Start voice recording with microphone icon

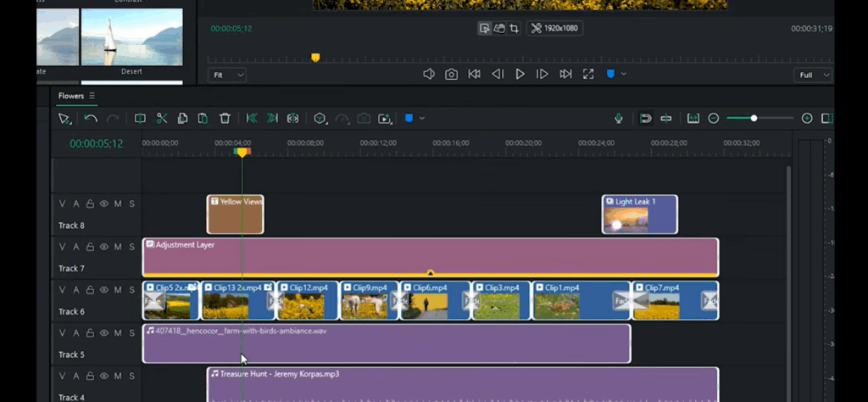point(619,119)
